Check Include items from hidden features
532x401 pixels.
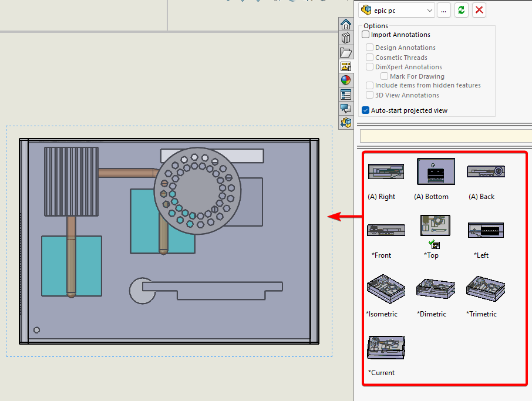coord(369,85)
